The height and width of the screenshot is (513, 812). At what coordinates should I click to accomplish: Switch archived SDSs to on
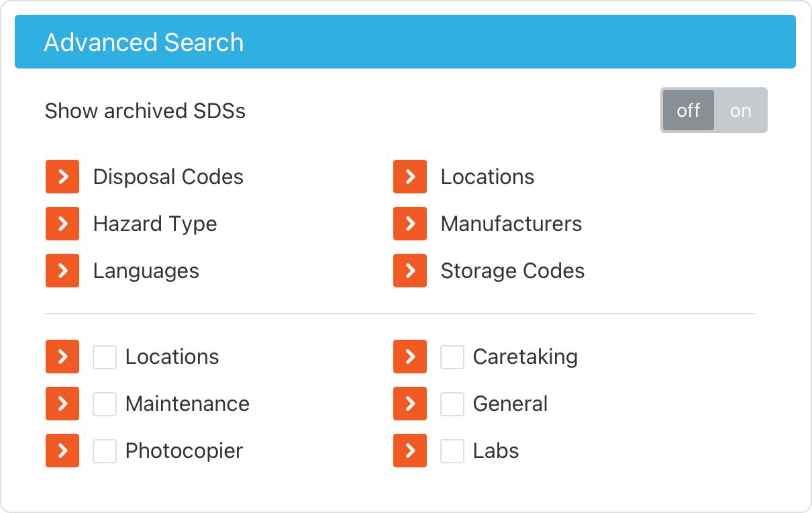[x=740, y=110]
